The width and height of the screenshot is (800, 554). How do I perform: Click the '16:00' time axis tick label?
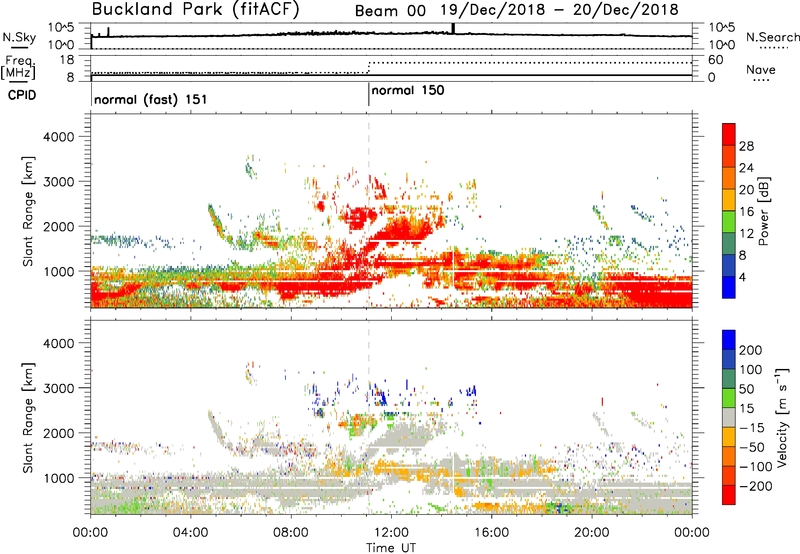coord(492,533)
